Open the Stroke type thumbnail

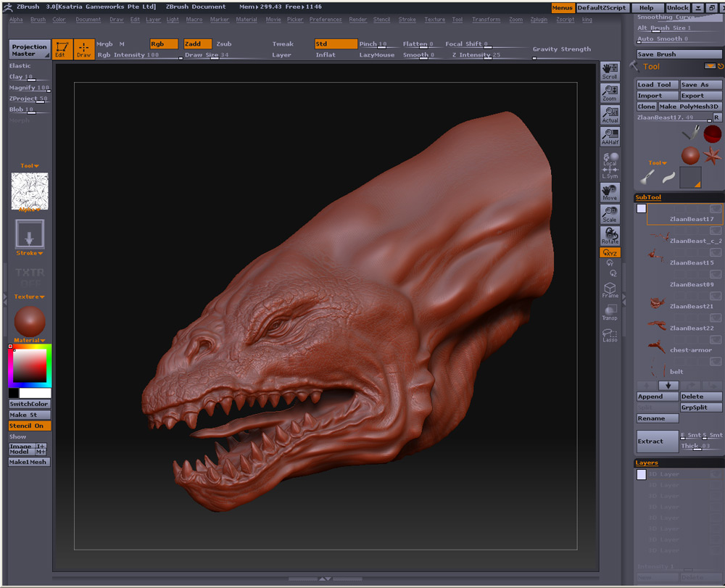[x=30, y=234]
